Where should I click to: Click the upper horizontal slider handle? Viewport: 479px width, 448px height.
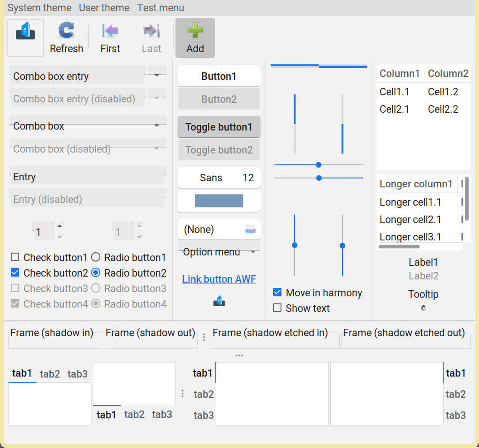click(319, 165)
